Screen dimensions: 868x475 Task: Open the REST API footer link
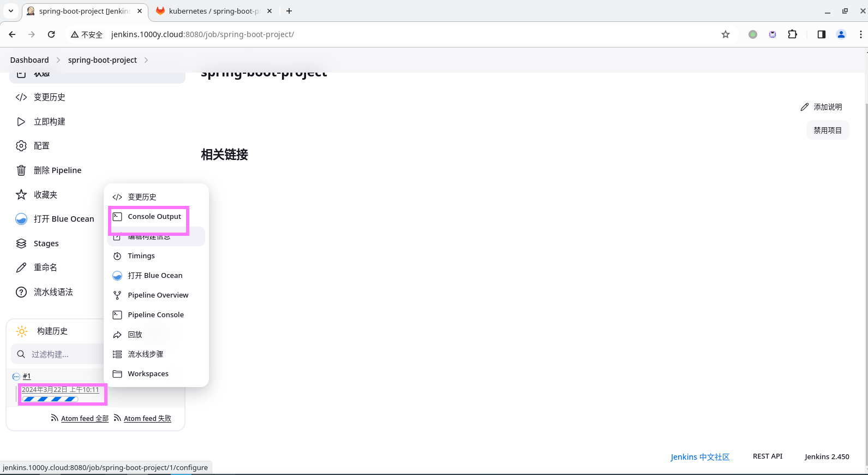coord(768,456)
